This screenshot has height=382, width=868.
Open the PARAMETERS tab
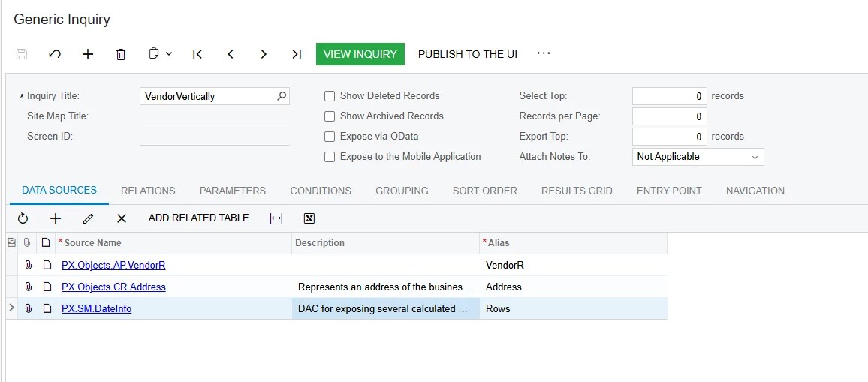coord(233,191)
